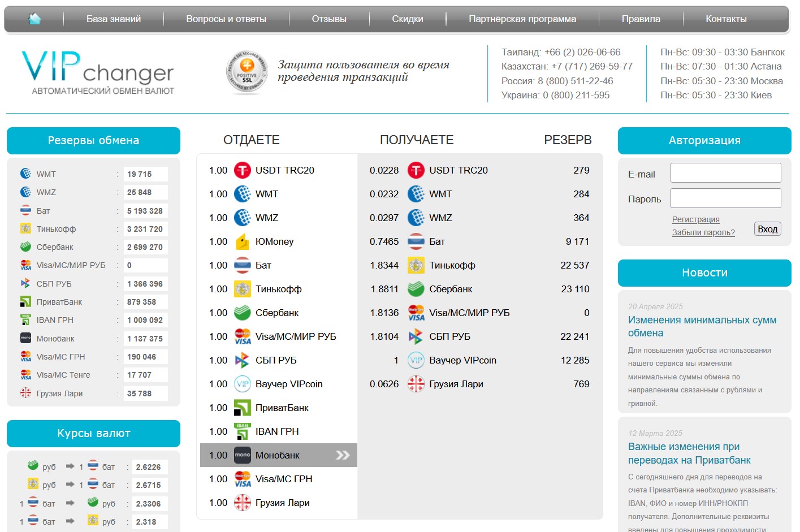Click the mono icon on the highlighted Монобанк row

(243, 455)
